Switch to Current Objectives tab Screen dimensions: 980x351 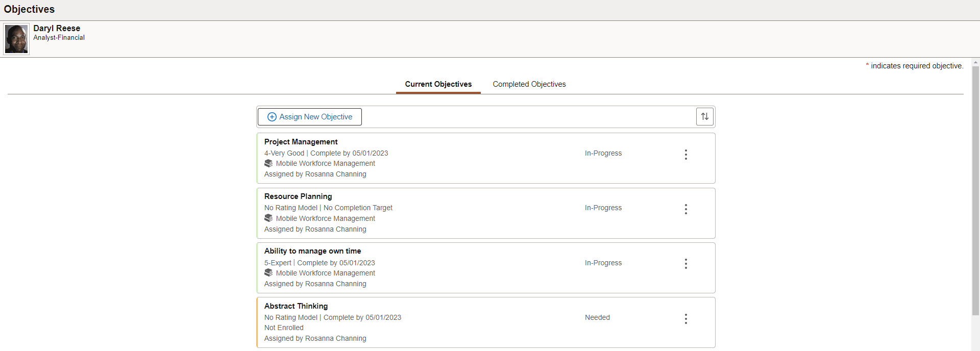438,84
